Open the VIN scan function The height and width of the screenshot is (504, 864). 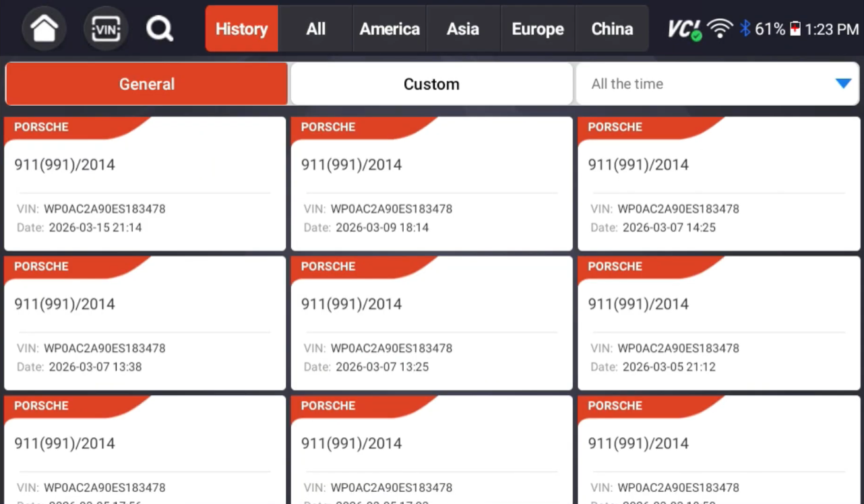106,29
